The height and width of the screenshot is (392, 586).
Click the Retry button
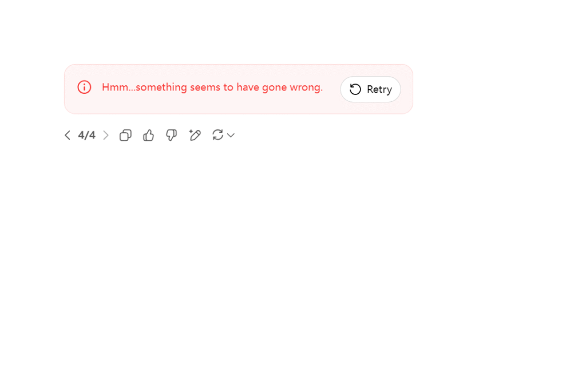click(x=370, y=89)
